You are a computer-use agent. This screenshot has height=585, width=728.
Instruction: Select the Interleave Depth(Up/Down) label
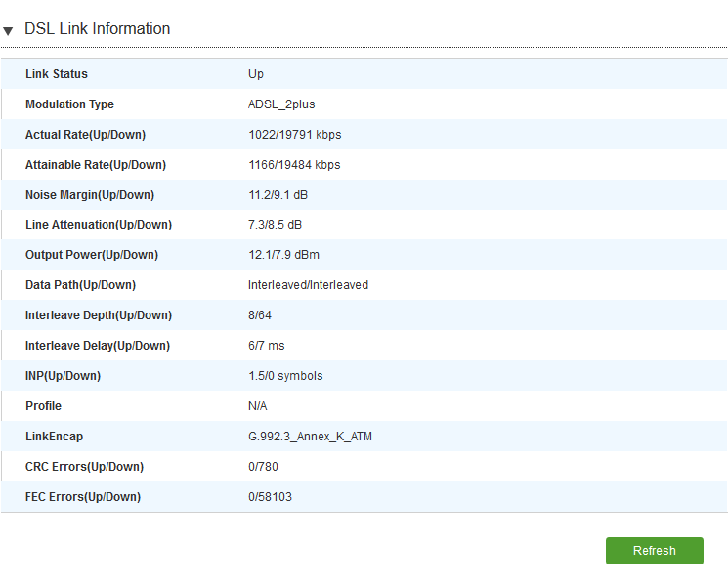99,315
